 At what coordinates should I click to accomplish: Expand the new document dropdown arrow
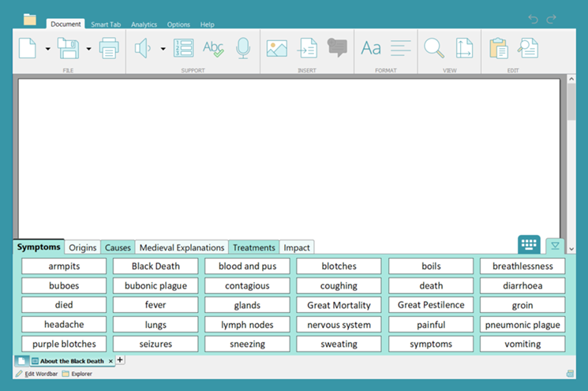(x=47, y=49)
